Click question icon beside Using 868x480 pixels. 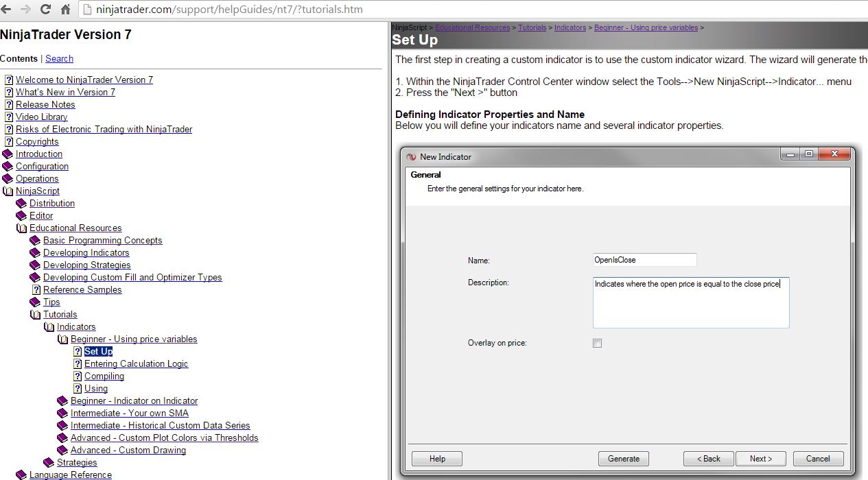pyautogui.click(x=78, y=388)
